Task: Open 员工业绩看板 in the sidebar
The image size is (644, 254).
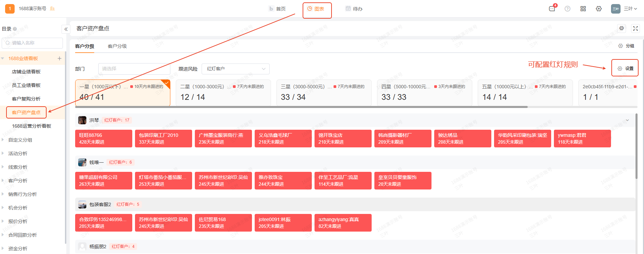Action: (26, 85)
